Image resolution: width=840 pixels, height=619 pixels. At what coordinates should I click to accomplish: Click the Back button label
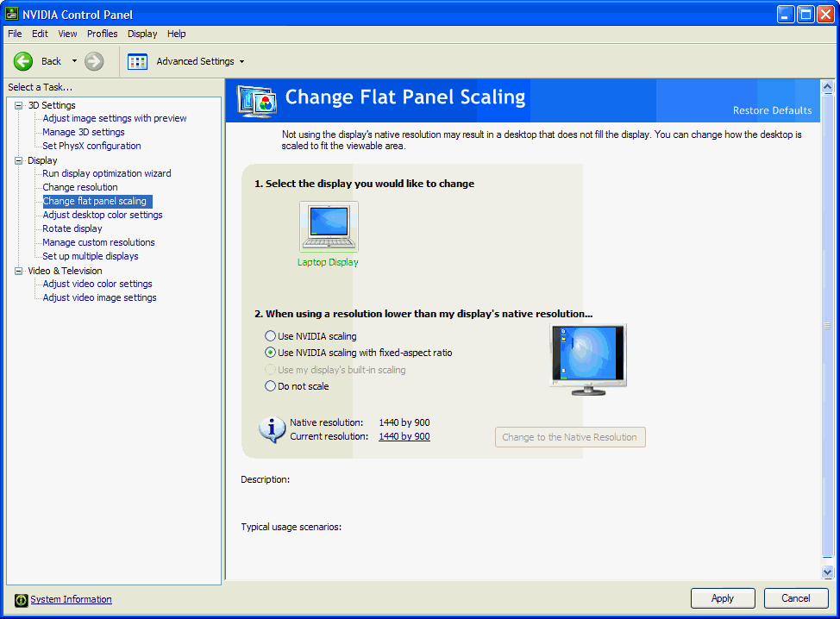[52, 61]
